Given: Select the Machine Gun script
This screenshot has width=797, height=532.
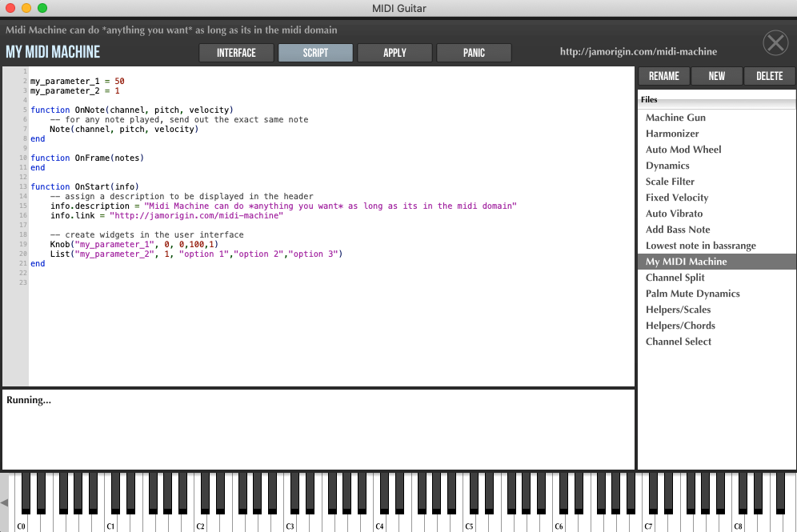Looking at the screenshot, I should point(717,118).
